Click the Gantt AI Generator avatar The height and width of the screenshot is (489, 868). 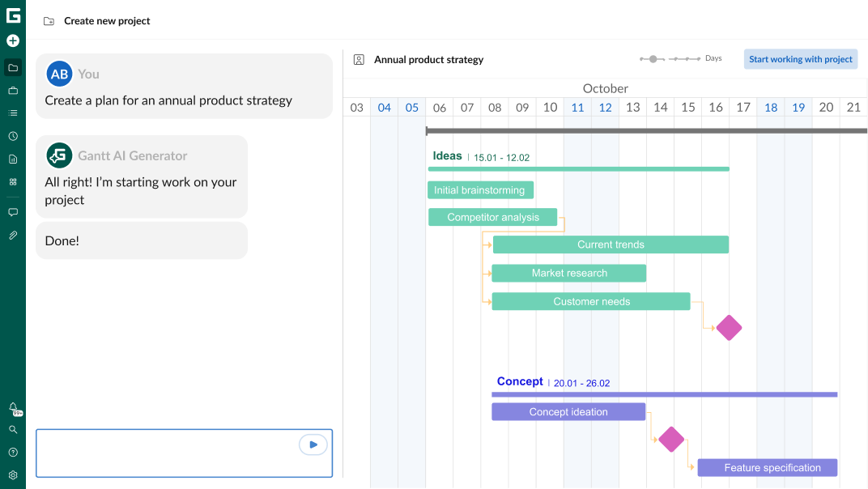pos(59,155)
